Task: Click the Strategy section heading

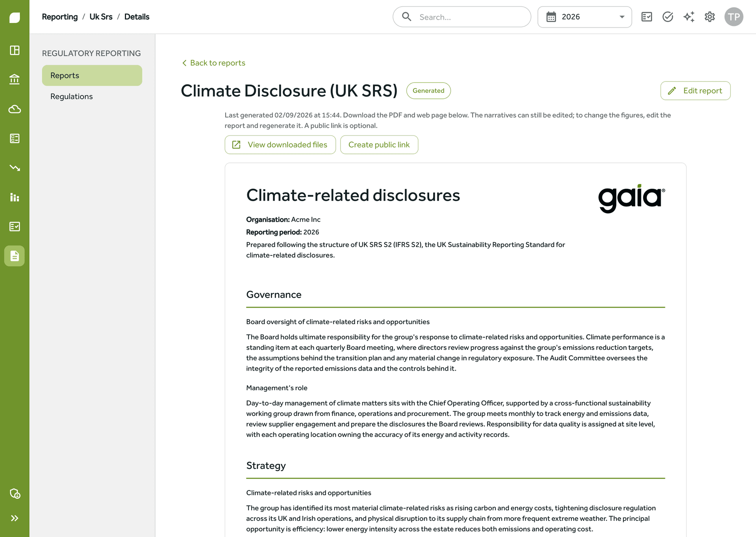Action: pyautogui.click(x=266, y=466)
